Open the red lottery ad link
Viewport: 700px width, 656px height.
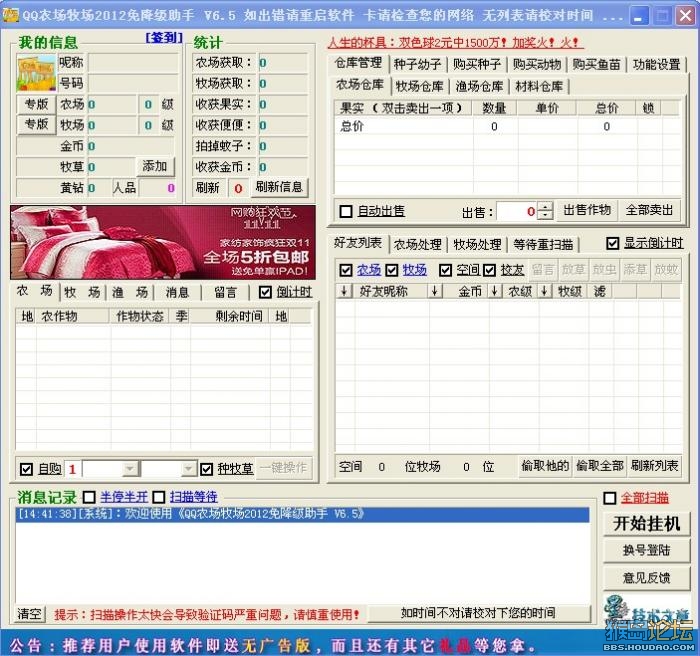[x=455, y=42]
